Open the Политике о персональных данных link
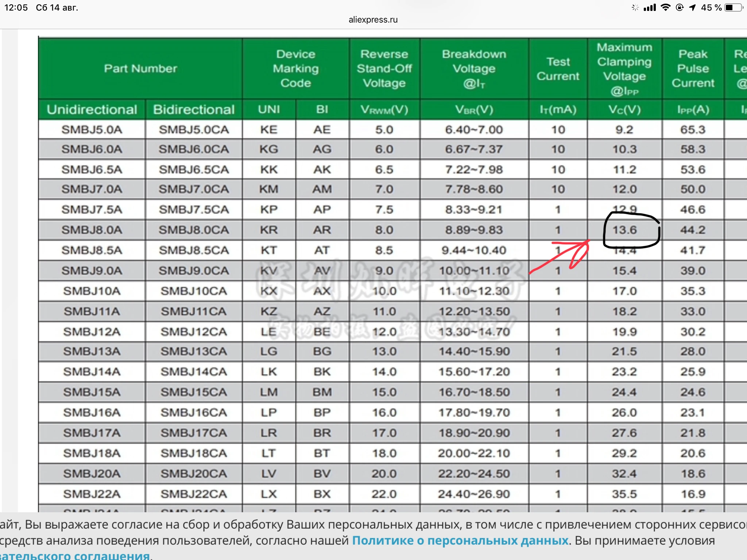 point(460,540)
